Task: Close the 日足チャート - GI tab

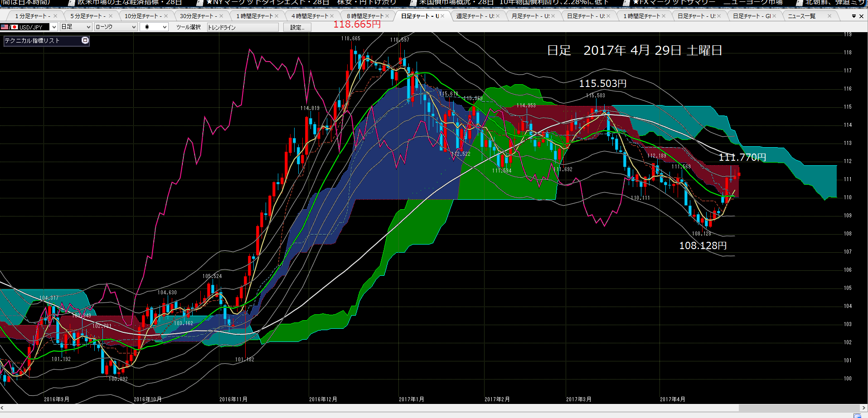Action: click(x=774, y=16)
